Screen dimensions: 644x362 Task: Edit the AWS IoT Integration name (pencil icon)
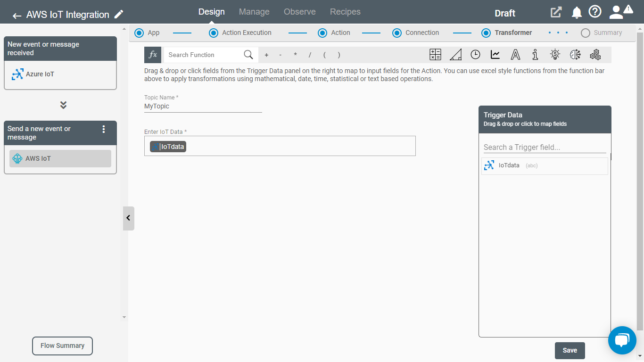point(119,15)
